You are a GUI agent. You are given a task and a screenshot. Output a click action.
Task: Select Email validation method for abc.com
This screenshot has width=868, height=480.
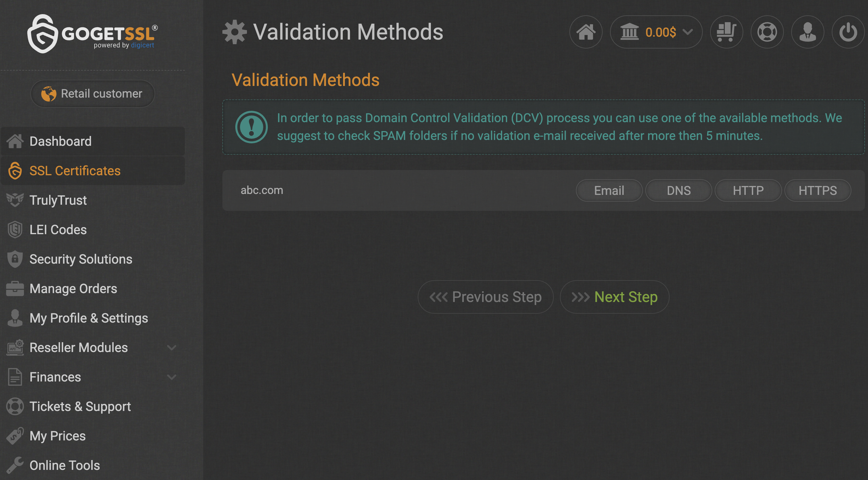(609, 191)
